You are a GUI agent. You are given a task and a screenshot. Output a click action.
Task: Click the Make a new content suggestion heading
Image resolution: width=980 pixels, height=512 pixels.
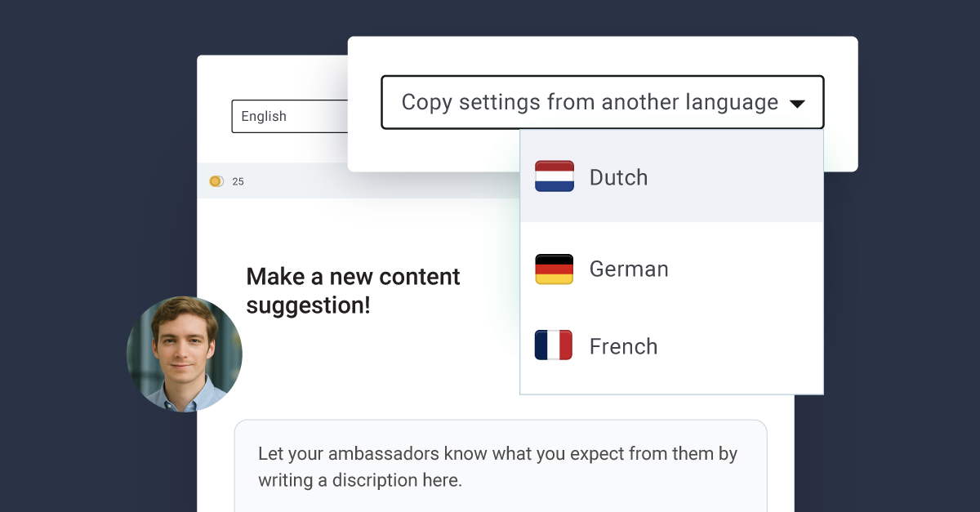pyautogui.click(x=353, y=291)
